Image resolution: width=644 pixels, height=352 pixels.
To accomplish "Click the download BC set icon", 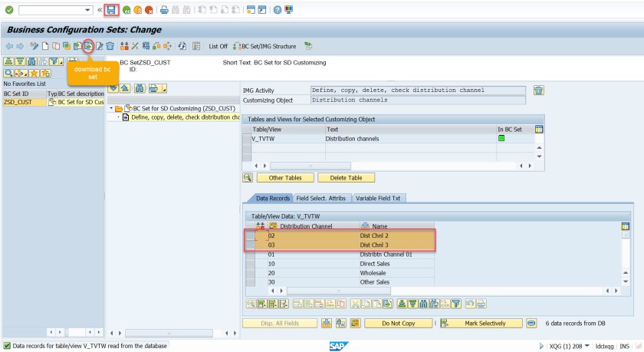I will [x=88, y=46].
